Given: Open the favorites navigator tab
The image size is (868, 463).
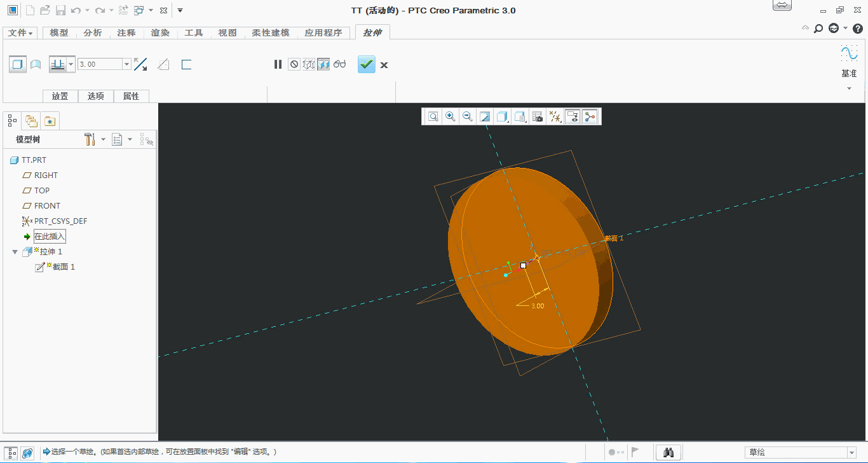Looking at the screenshot, I should coord(51,120).
